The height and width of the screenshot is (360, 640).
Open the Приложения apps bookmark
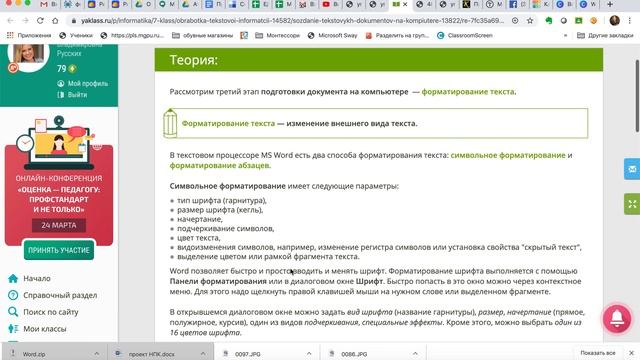tap(29, 36)
